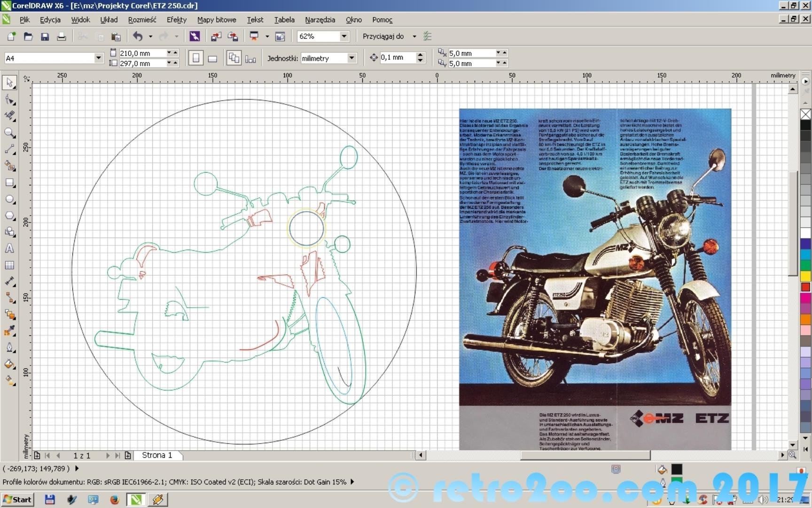Click the Windows Start button
This screenshot has height=508, width=812.
click(x=17, y=500)
